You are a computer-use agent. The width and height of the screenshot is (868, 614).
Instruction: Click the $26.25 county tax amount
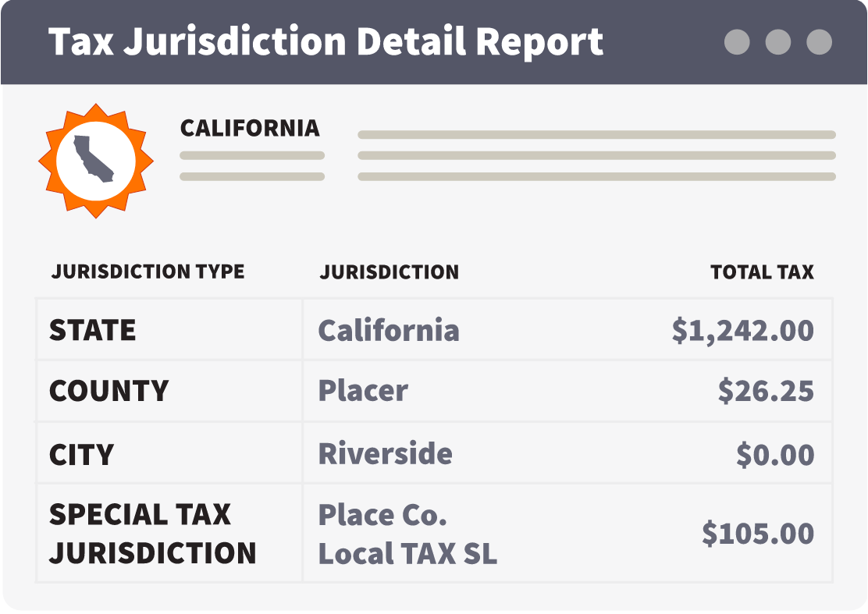pyautogui.click(x=766, y=391)
